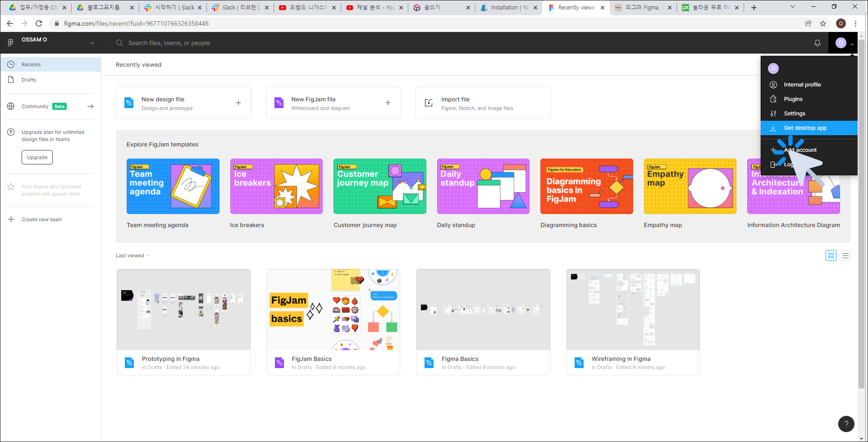868x442 pixels.
Task: Expand the OSSAM O workspace dropdown
Action: [x=92, y=43]
